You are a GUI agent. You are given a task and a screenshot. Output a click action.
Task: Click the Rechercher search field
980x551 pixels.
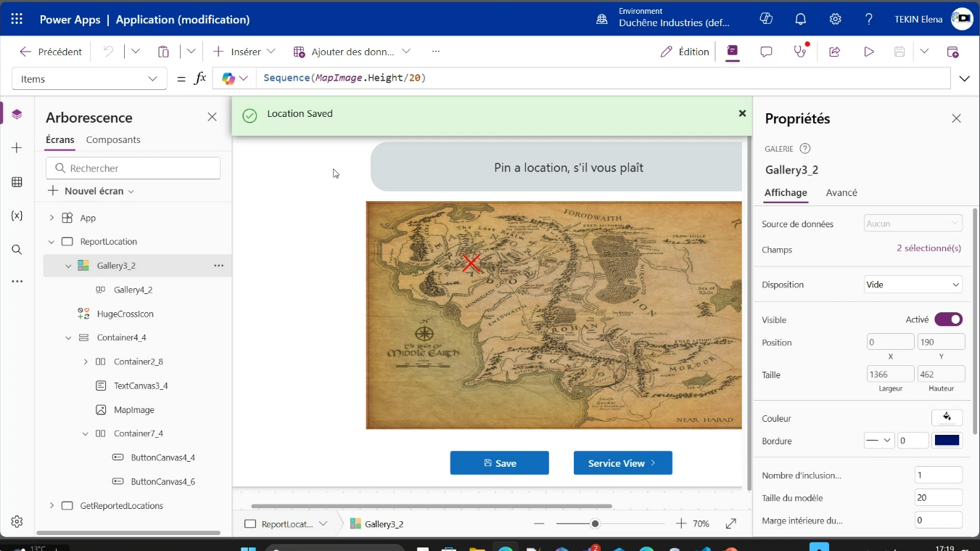[x=133, y=168]
